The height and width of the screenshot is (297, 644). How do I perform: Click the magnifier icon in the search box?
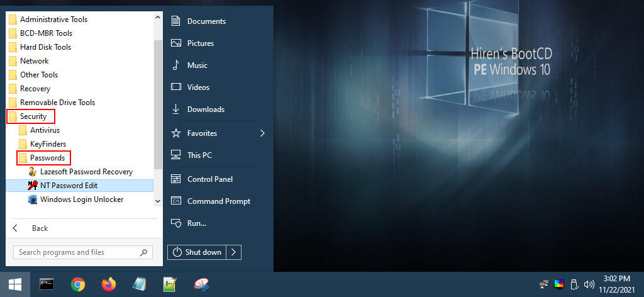point(144,252)
